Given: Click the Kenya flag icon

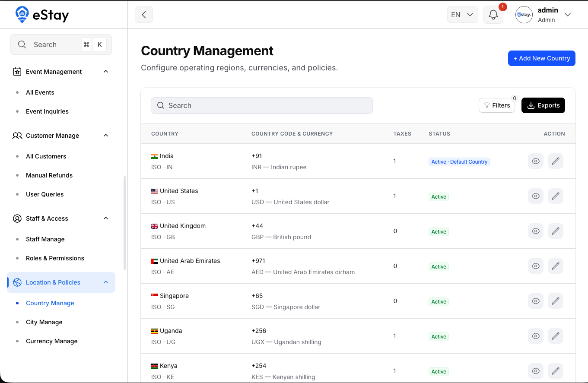Looking at the screenshot, I should pos(155,366).
